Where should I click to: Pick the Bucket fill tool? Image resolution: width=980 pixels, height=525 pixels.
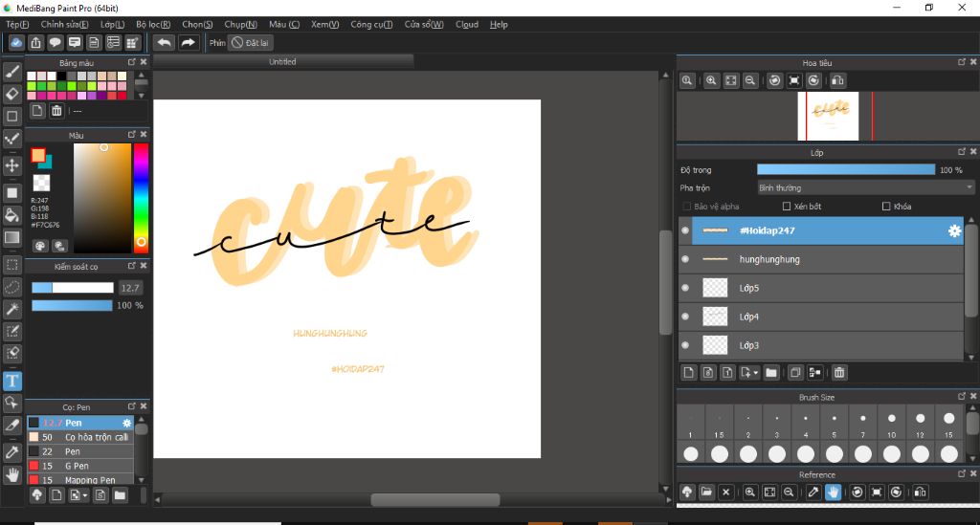(12, 213)
